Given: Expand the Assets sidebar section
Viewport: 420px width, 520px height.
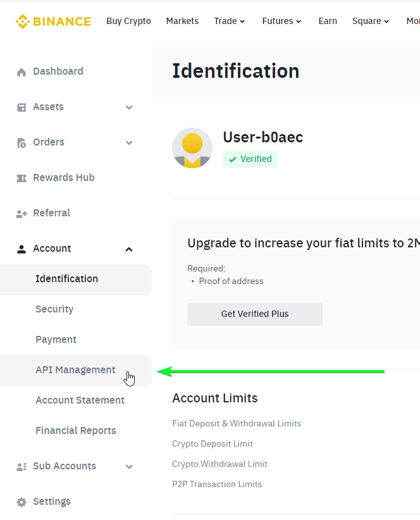Looking at the screenshot, I should tap(129, 107).
